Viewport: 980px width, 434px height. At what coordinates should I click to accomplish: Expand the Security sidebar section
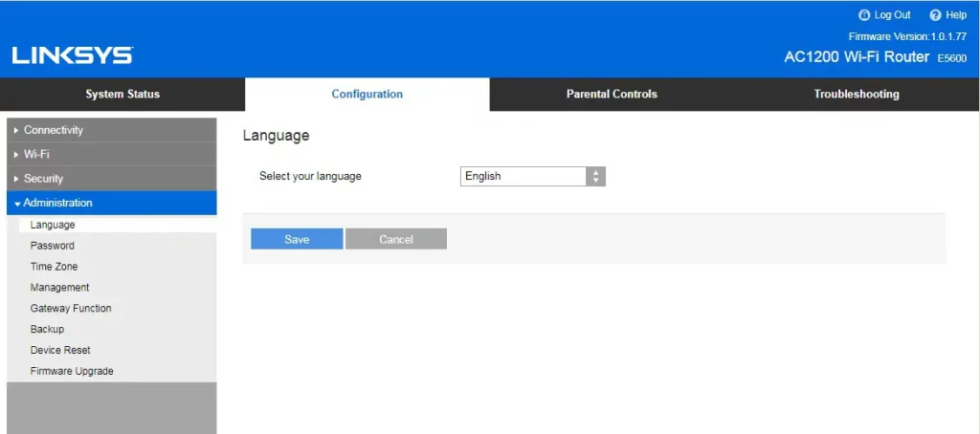(112, 179)
